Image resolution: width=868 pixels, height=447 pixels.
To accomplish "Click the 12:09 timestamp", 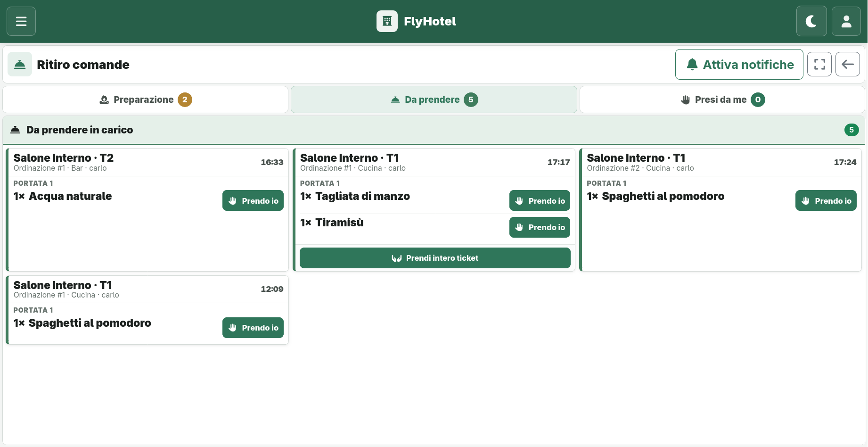I will pos(272,289).
